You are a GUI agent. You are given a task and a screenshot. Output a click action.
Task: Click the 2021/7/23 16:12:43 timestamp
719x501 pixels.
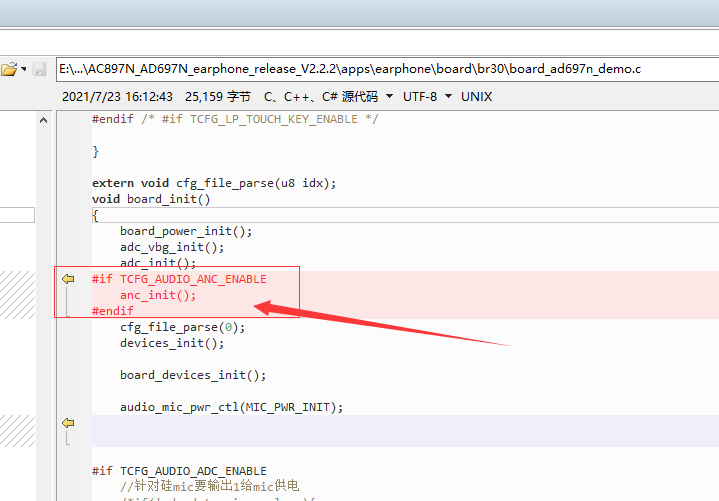pos(117,97)
